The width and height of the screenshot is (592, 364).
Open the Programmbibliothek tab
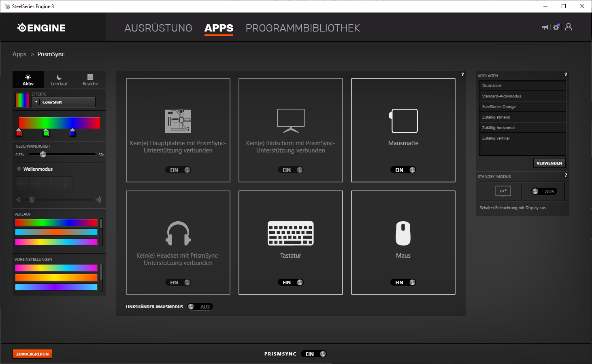pos(303,28)
